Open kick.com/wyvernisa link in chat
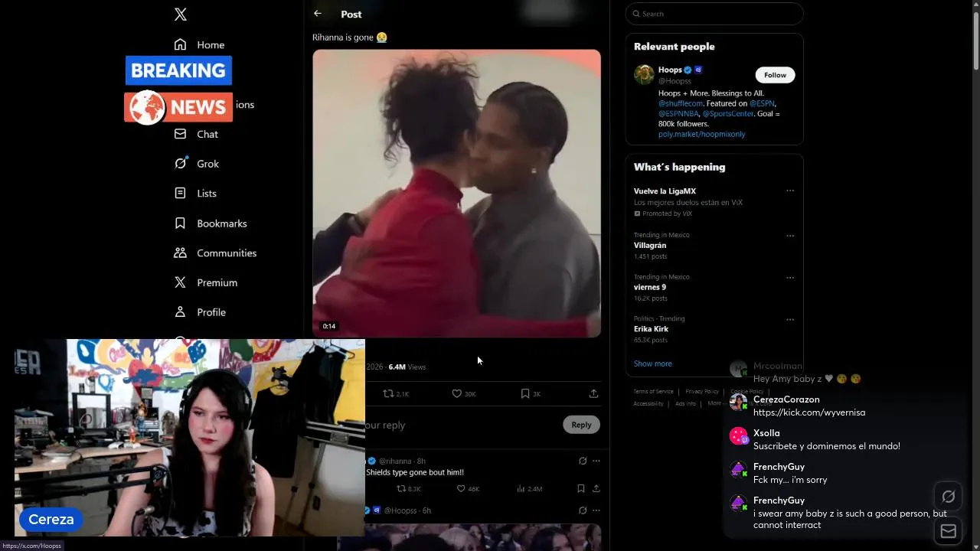The image size is (980, 551). [809, 412]
